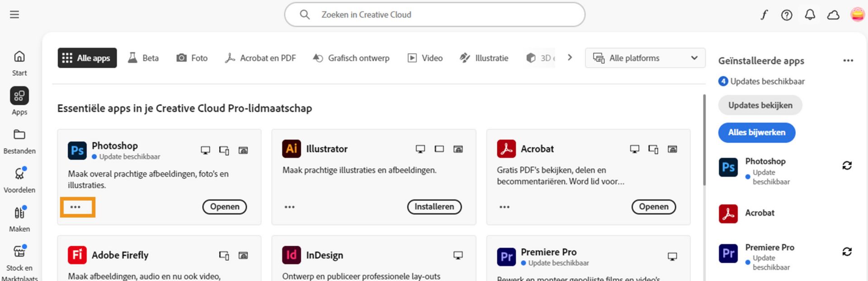The height and width of the screenshot is (281, 868).
Task: Select Premiere Pro in installed apps list
Action: tap(769, 247)
